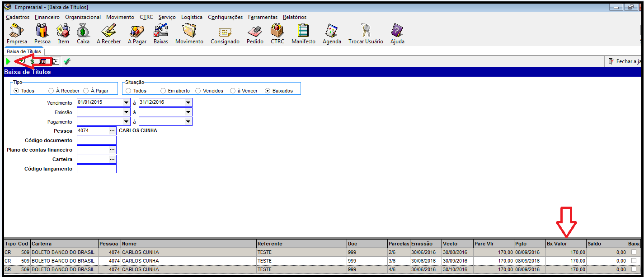This screenshot has width=644, height=277.
Task: Run search with green play arrow
Action: (8, 61)
